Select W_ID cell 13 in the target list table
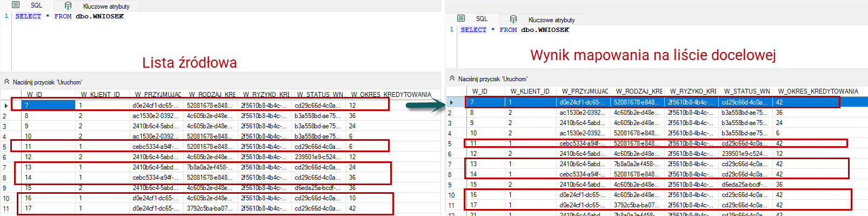Image resolution: width=868 pixels, height=216 pixels. coord(486,164)
